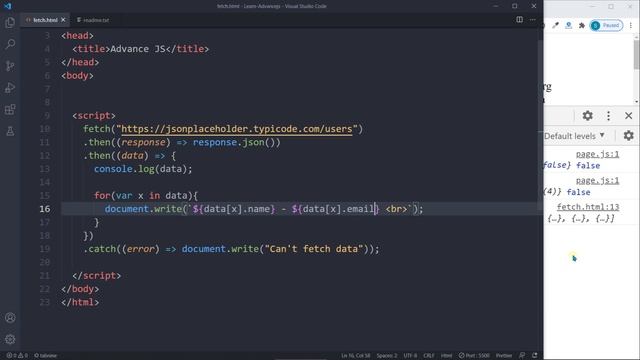The height and width of the screenshot is (360, 640).
Task: Change the Html language mode
Action: point(446,356)
